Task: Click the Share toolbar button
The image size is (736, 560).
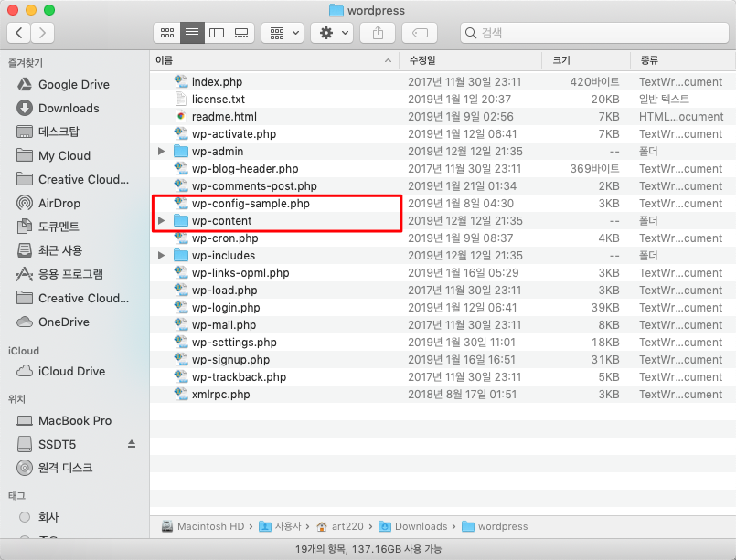Action: (378, 33)
